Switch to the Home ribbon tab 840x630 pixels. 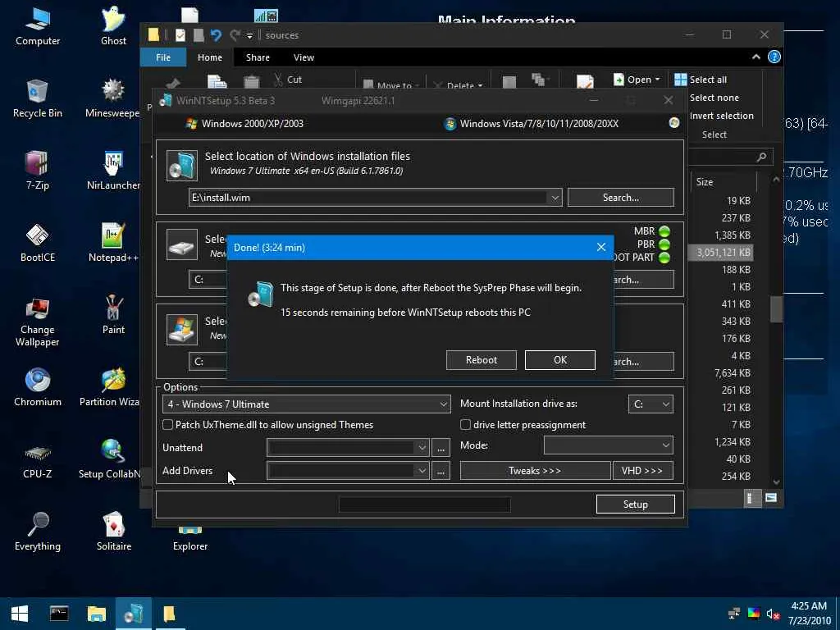pyautogui.click(x=209, y=57)
